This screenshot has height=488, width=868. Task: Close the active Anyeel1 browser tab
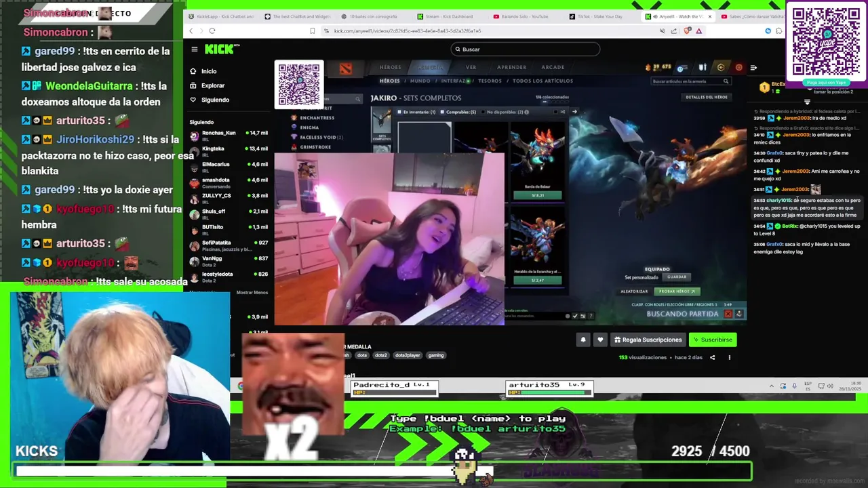tap(710, 16)
